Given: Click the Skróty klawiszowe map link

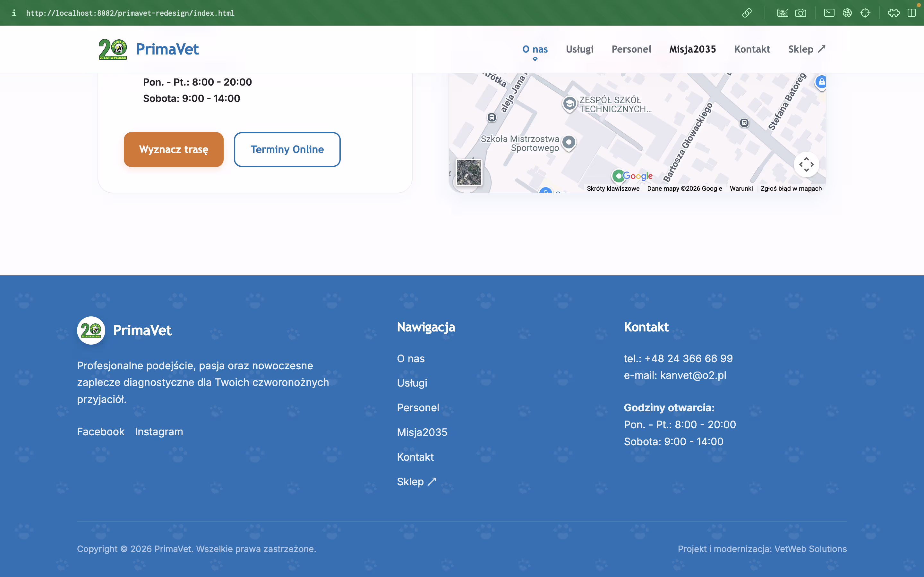Looking at the screenshot, I should click(x=613, y=188).
